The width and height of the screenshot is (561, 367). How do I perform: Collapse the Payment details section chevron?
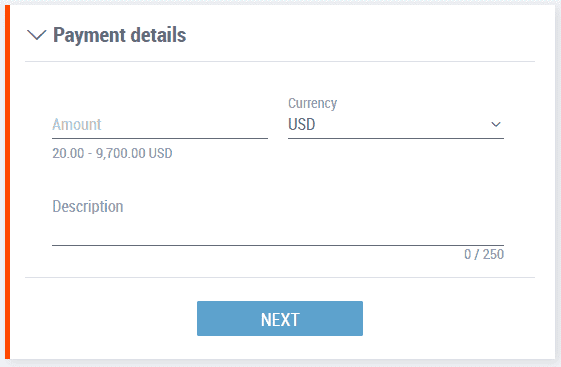click(x=36, y=35)
